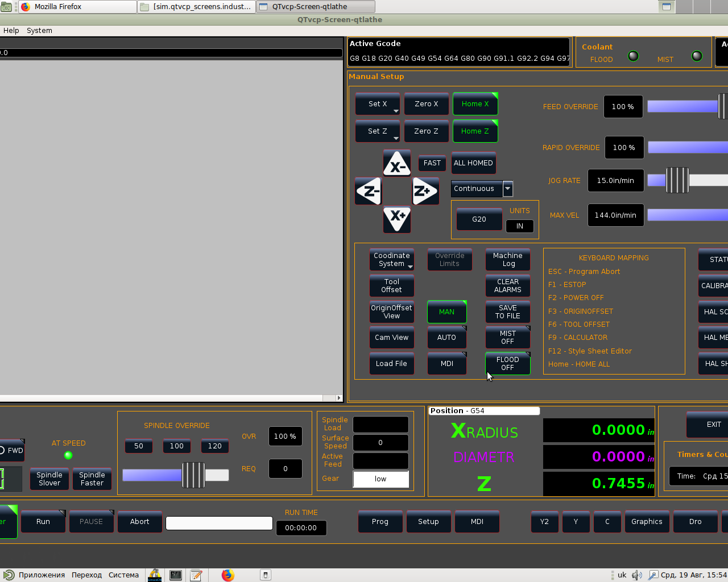Click the Gear field showing low
This screenshot has height=582, width=728.
click(x=381, y=479)
